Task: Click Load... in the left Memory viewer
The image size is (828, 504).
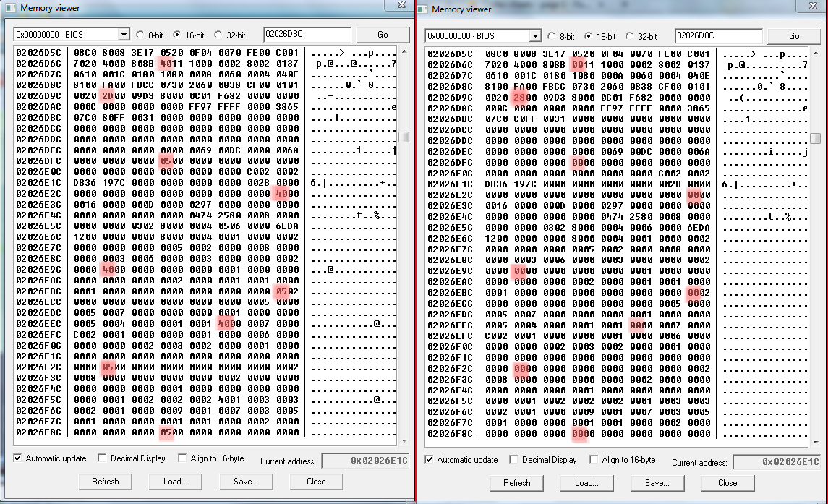Action: coord(175,482)
